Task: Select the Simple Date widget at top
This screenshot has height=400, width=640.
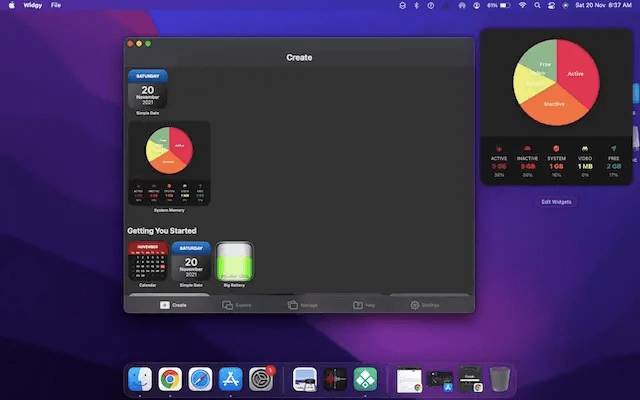Action: click(147, 90)
